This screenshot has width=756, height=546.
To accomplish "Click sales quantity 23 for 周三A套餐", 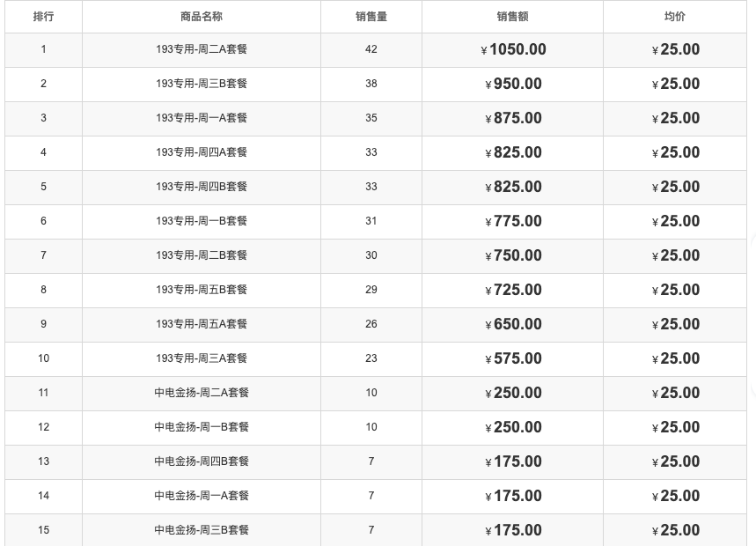I will tap(371, 358).
